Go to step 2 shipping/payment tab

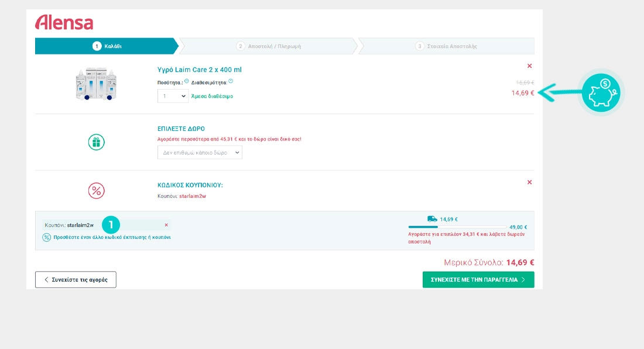(x=269, y=46)
